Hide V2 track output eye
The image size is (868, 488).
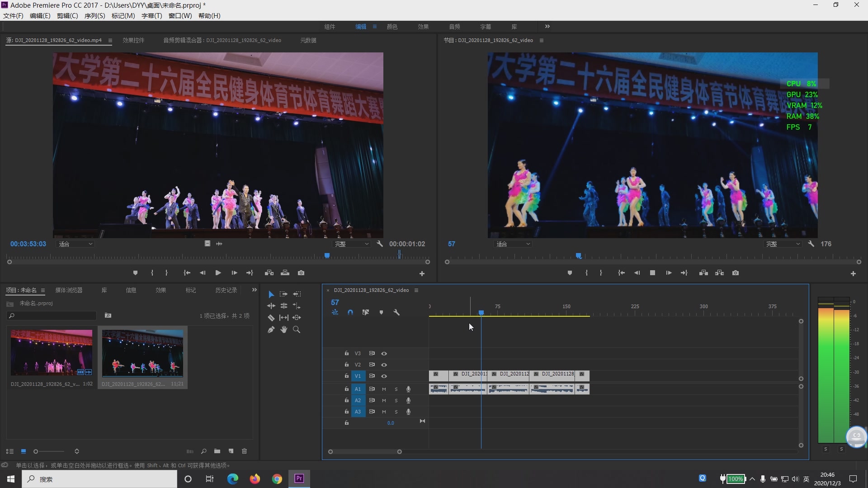point(384,365)
